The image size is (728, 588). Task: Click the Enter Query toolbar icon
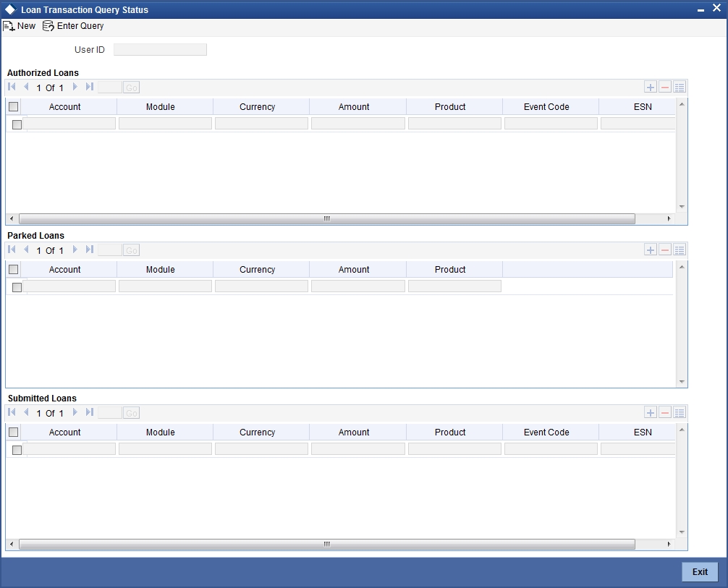point(48,26)
